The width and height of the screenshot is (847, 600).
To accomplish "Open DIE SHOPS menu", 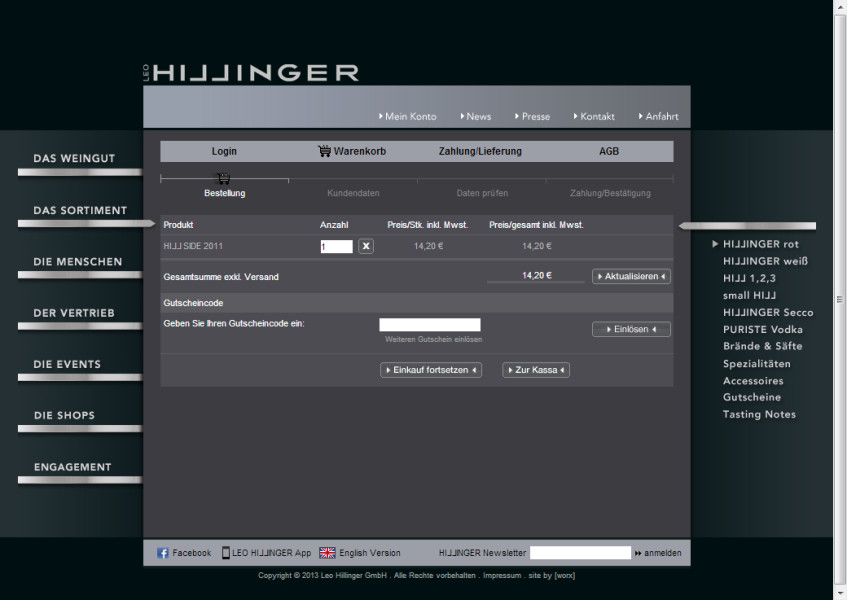I will click(x=64, y=416).
